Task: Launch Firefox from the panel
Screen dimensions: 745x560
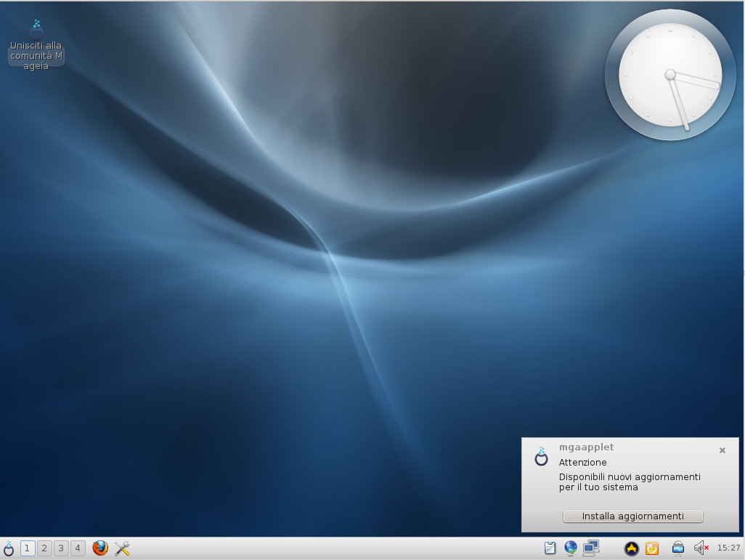Action: coord(100,548)
